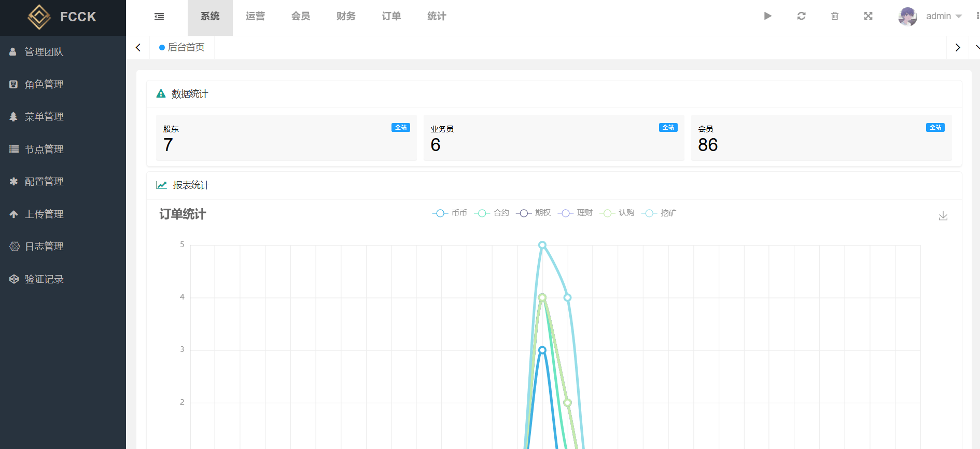The image size is (980, 449).
Task: Click the play icon in top toolbar
Action: pyautogui.click(x=768, y=16)
